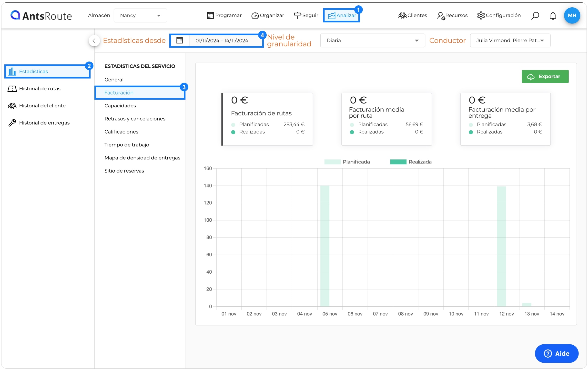Click the 14 nov axis label
This screenshot has height=371, width=588.
click(557, 314)
